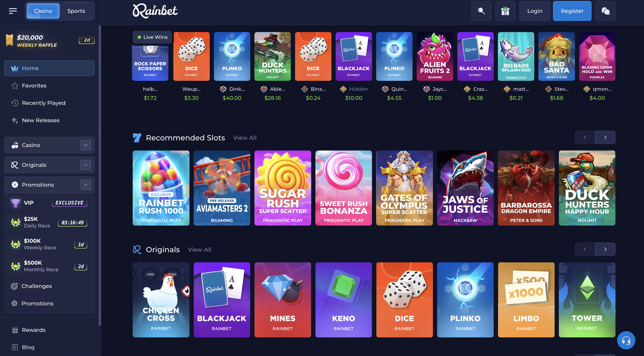Expand the Originals sidebar chevron
Viewport: 644px width, 356px height.
coord(86,165)
